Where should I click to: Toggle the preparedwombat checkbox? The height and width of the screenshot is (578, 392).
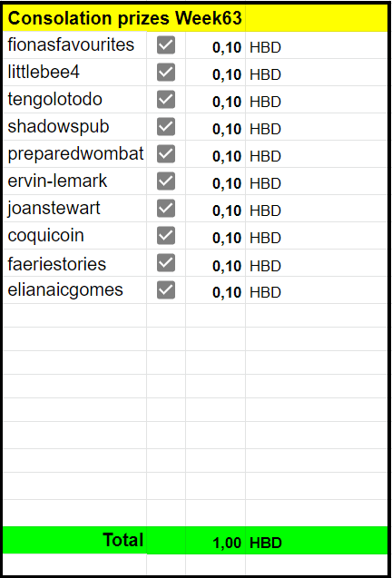165,153
